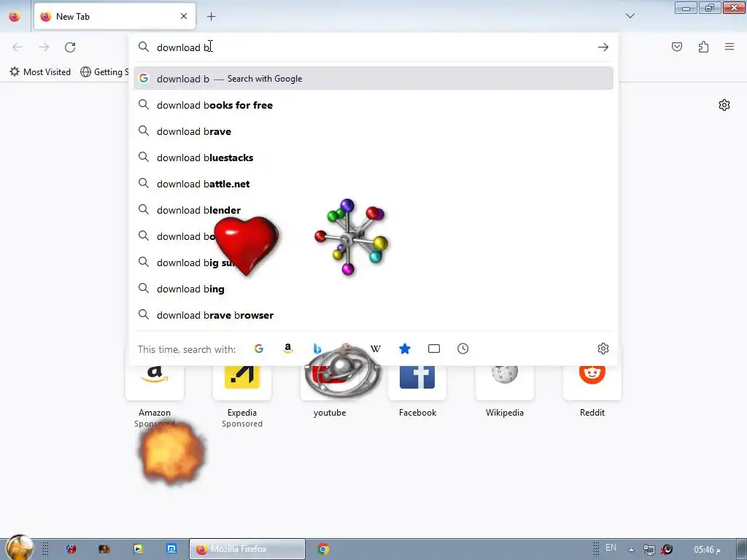Open the EN language indicator

[x=611, y=548]
